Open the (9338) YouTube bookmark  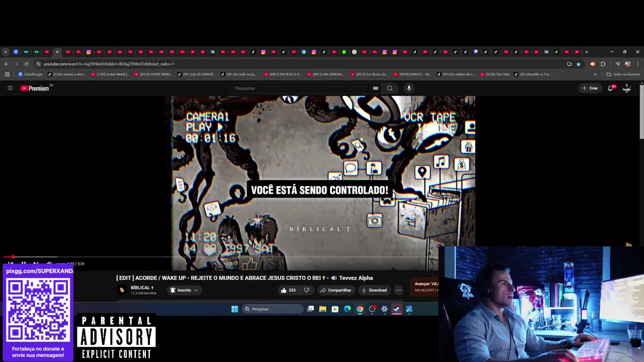tap(495, 74)
